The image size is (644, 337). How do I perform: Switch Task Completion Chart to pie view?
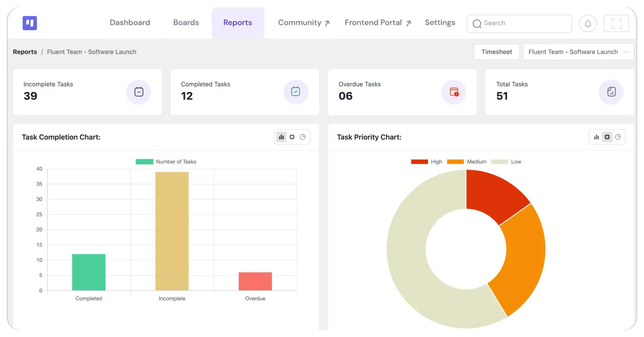(x=303, y=137)
